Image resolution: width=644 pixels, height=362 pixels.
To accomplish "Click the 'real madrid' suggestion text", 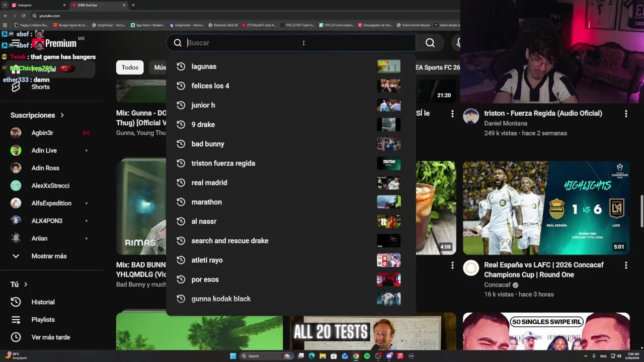I will 209,183.
